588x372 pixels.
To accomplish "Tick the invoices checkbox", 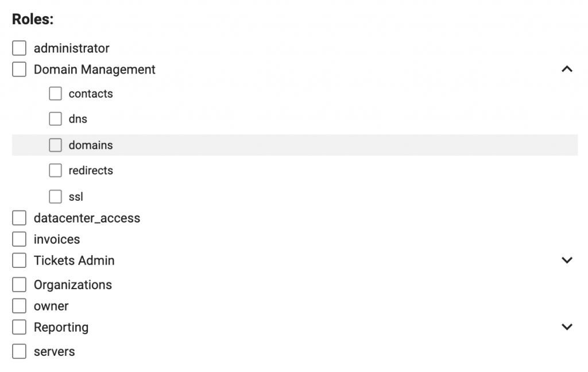I will 19,239.
